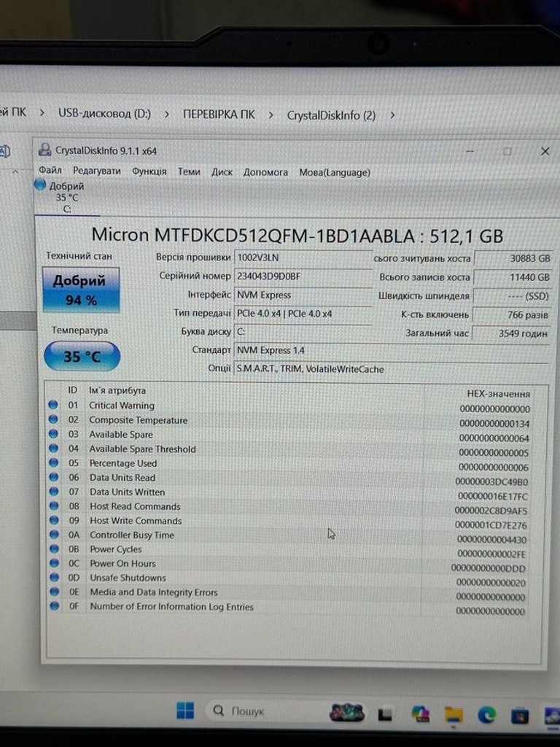Open the Windows Start menu
The image size is (560, 747).
point(185,711)
